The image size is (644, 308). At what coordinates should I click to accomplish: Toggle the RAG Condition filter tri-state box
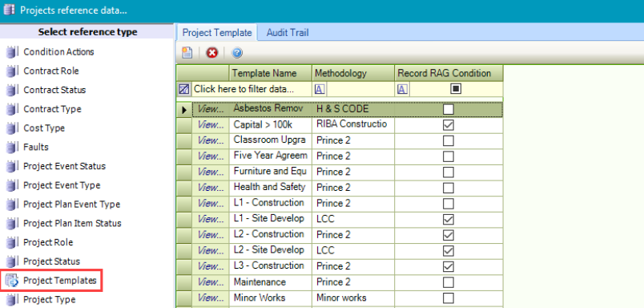pyautogui.click(x=456, y=89)
